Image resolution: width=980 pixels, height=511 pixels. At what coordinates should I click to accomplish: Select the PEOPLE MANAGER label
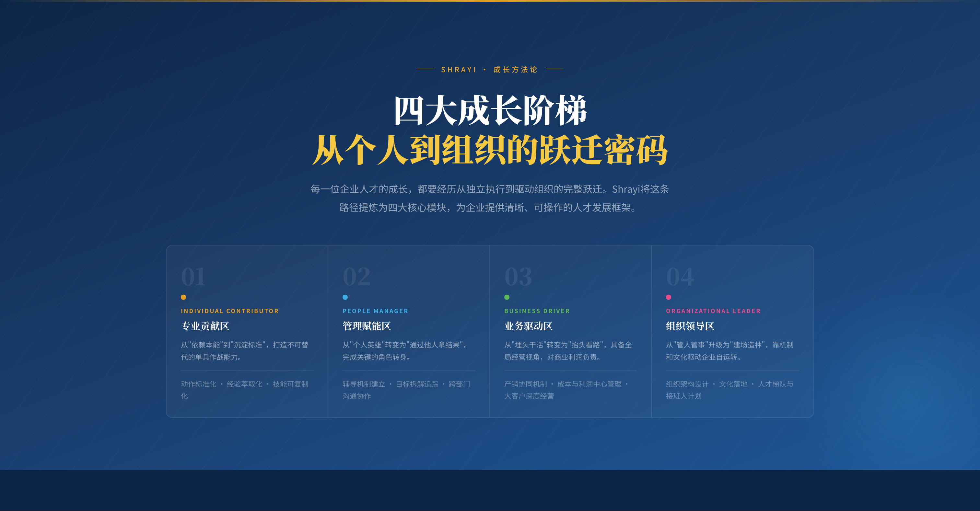pyautogui.click(x=375, y=311)
